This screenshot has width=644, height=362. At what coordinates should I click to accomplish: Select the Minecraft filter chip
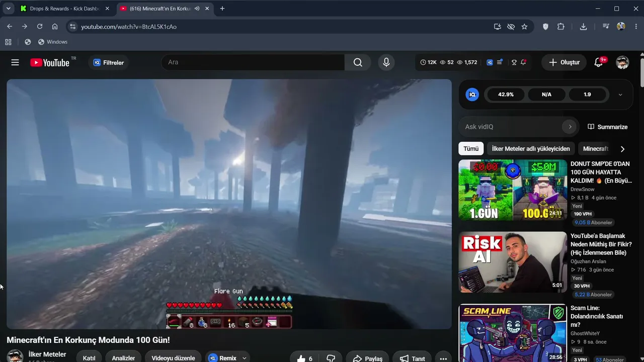pos(595,149)
